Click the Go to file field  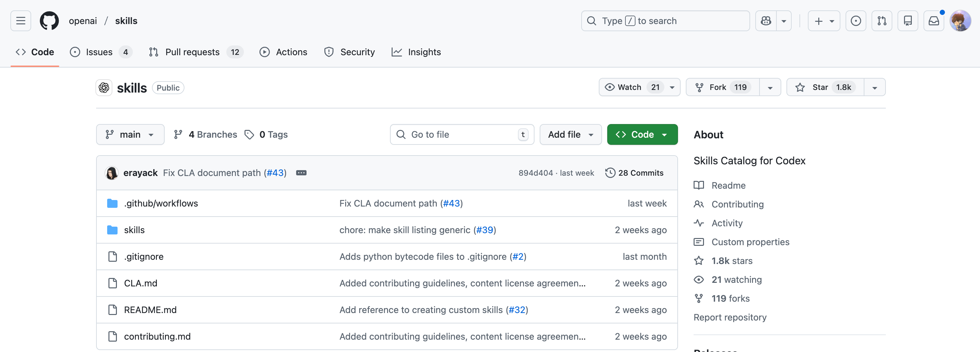[x=461, y=134]
